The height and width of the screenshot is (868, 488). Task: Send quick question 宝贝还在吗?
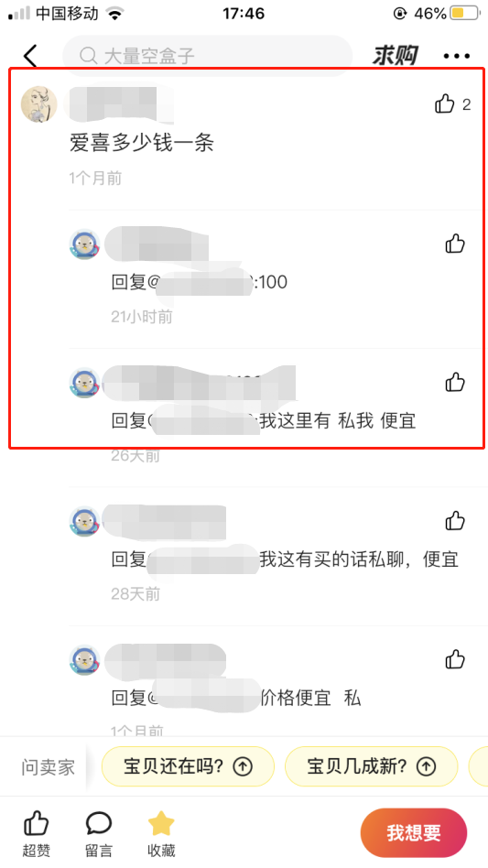click(x=188, y=766)
